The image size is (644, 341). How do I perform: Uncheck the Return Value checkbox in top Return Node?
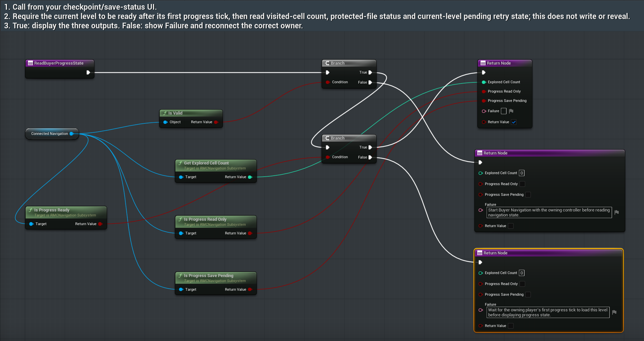coord(514,122)
